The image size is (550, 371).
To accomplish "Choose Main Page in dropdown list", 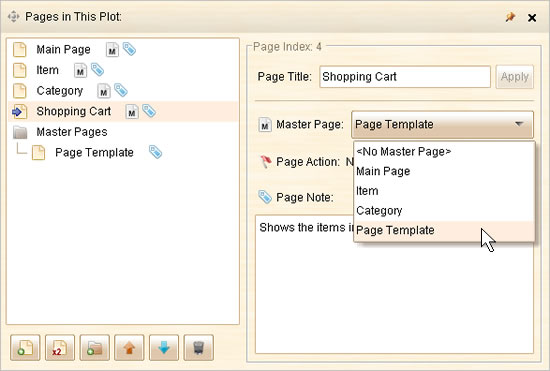I will click(x=444, y=171).
